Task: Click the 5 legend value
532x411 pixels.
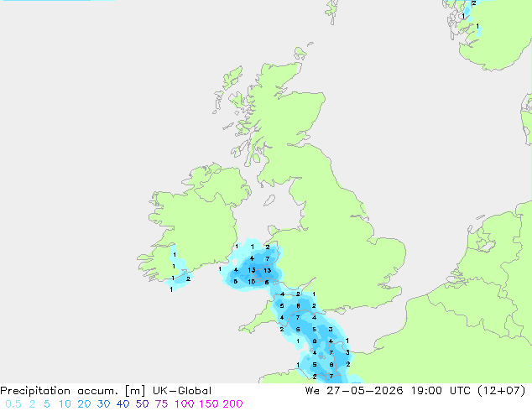Action: point(47,404)
